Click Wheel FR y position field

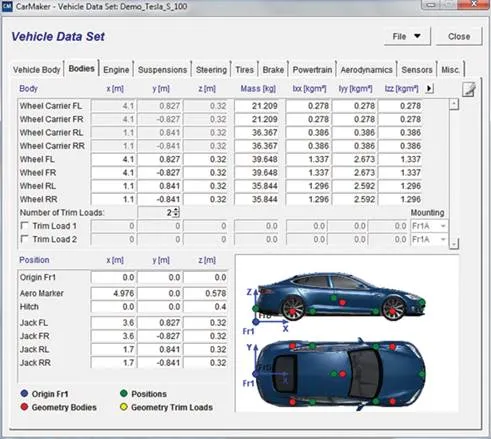pyautogui.click(x=160, y=173)
